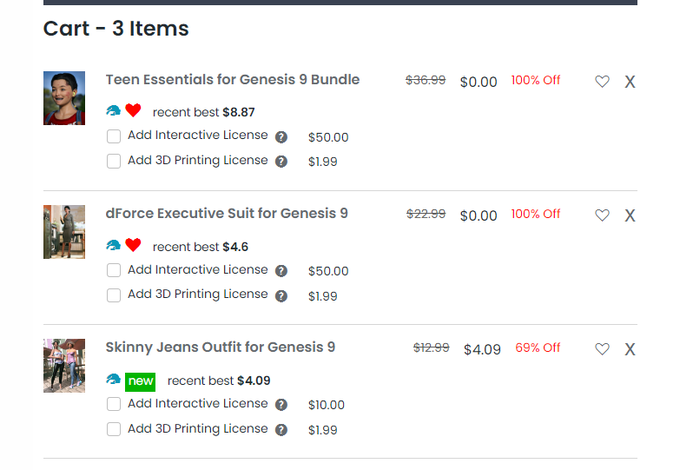Tick Interactive License for dForce Executive Suit
Screen dimensions: 680x470
click(x=114, y=270)
